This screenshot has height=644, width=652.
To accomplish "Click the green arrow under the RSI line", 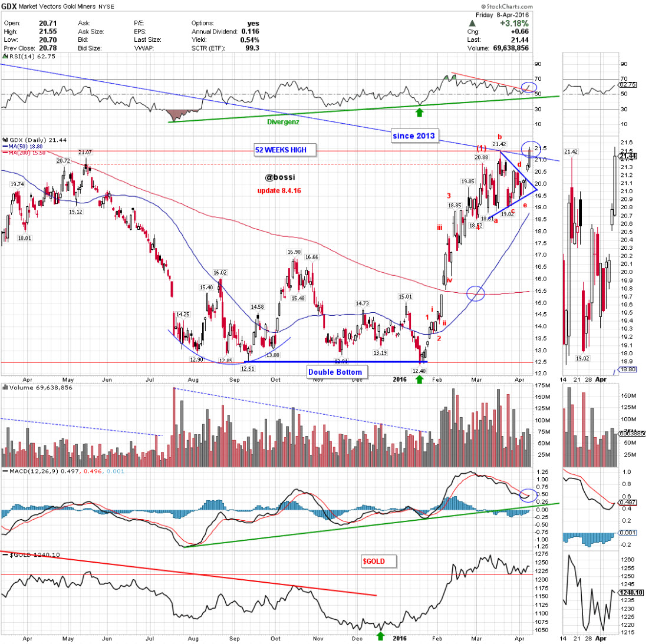I will (x=420, y=112).
